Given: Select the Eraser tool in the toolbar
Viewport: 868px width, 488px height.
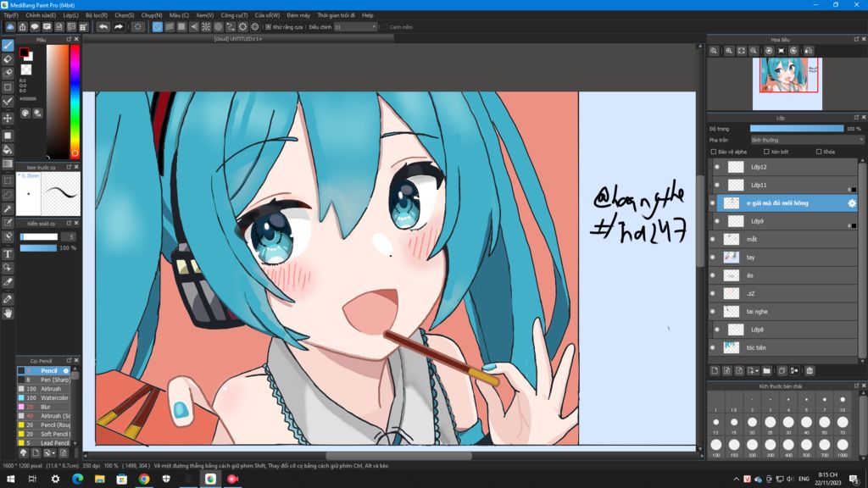Looking at the screenshot, I should (7, 58).
